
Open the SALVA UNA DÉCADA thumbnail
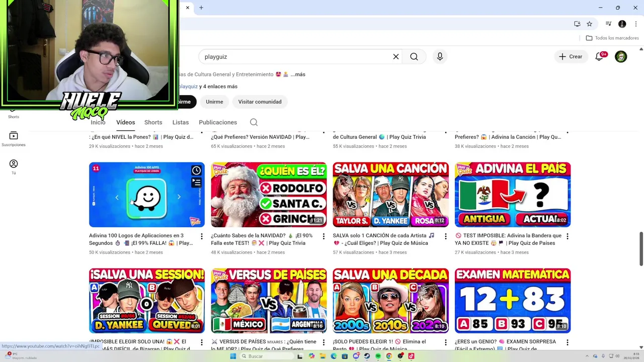tap(390, 301)
